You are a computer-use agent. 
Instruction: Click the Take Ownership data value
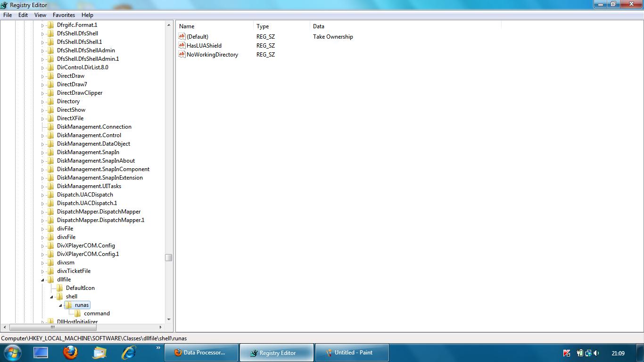click(x=333, y=37)
